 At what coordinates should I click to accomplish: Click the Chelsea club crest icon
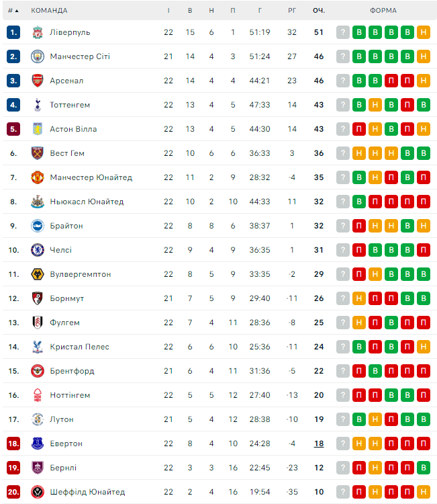pyautogui.click(x=37, y=250)
